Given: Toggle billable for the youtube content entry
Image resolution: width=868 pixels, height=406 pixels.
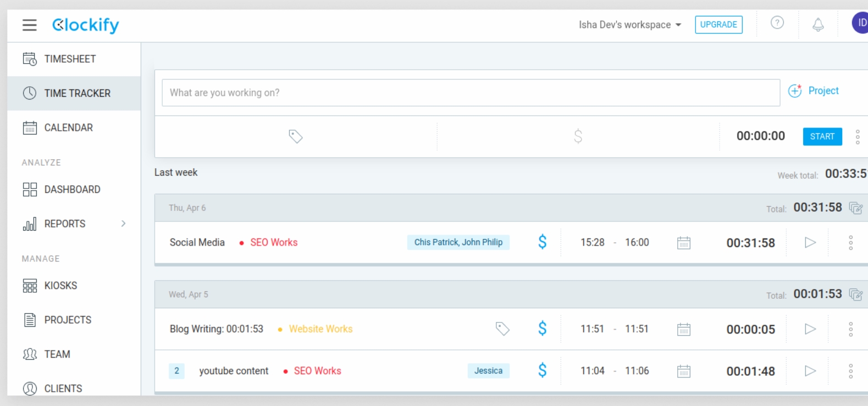Looking at the screenshot, I should pyautogui.click(x=542, y=371).
